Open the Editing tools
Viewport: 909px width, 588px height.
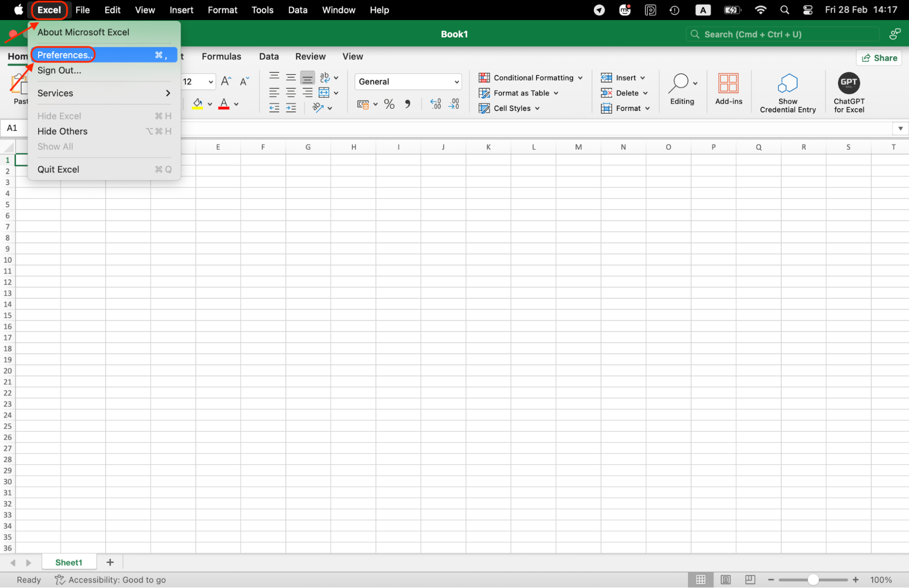[x=682, y=90]
